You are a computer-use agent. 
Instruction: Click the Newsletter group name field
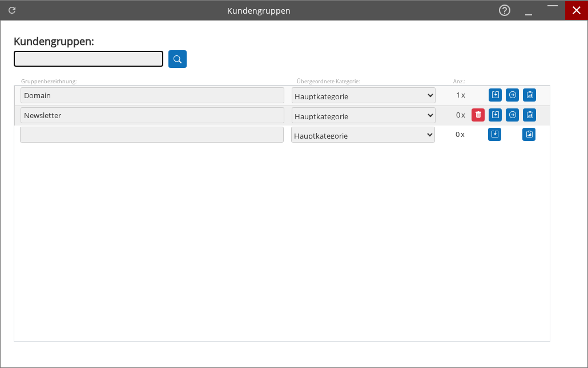point(152,115)
